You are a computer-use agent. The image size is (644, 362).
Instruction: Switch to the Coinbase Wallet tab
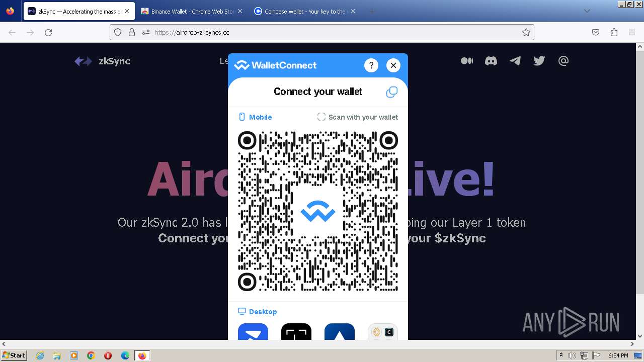pos(304,11)
